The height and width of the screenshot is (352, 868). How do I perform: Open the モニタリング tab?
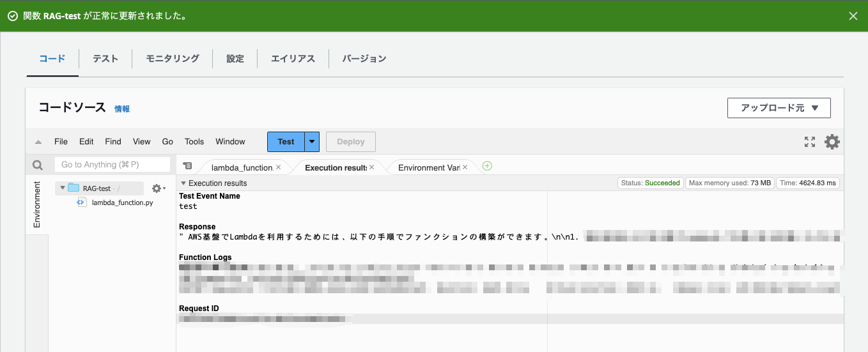(x=173, y=59)
